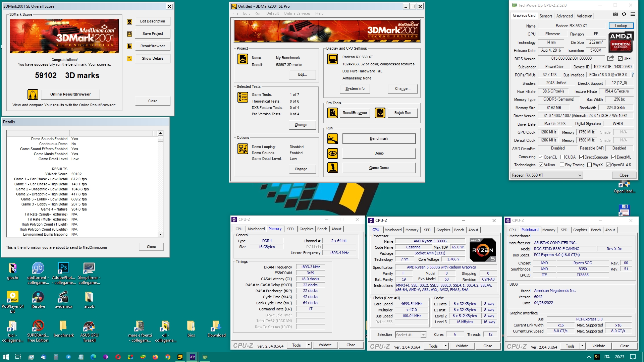The width and height of the screenshot is (644, 362).
Task: Click the Demo eye icon in 3DMark Pro
Action: pos(333,154)
